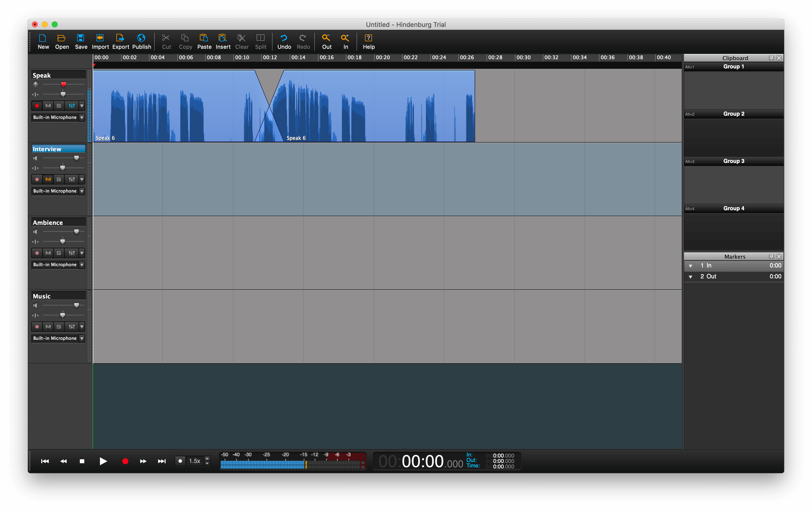Image resolution: width=812 pixels, height=510 pixels.
Task: Undo the last action
Action: [x=284, y=41]
